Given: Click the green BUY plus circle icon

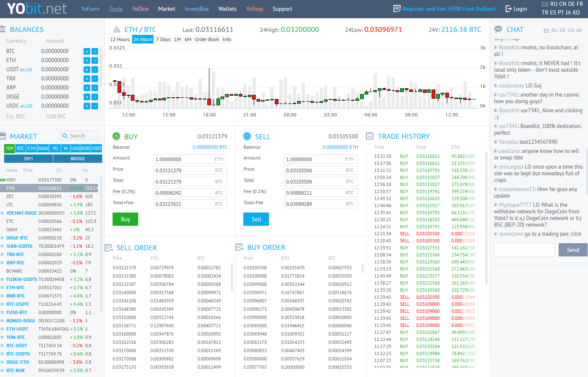Looking at the screenshot, I should point(116,136).
